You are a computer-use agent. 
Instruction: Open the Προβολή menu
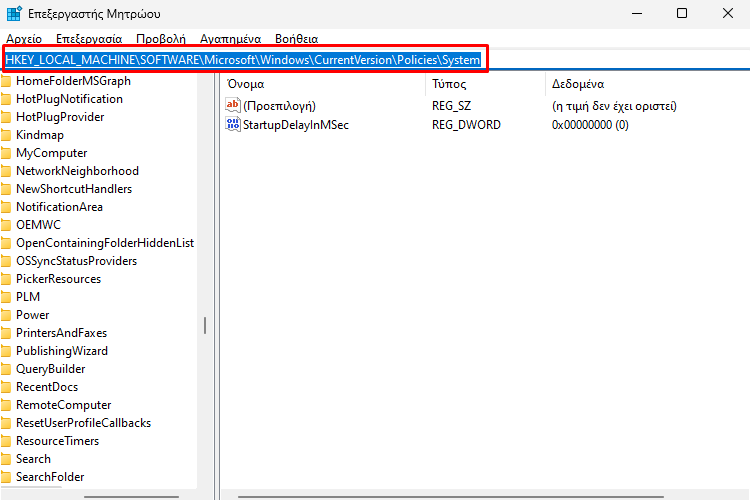point(161,39)
